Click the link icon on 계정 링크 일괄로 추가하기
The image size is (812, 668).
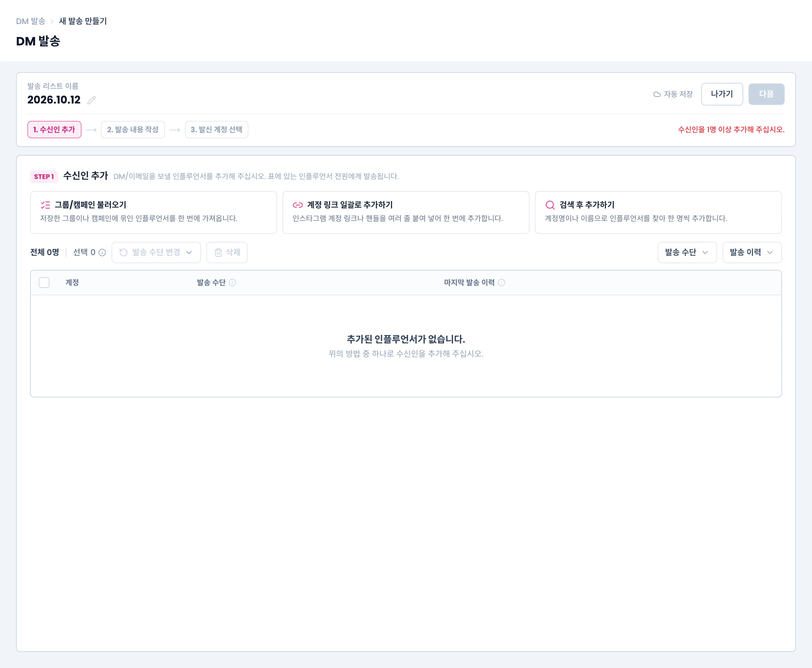pos(298,205)
